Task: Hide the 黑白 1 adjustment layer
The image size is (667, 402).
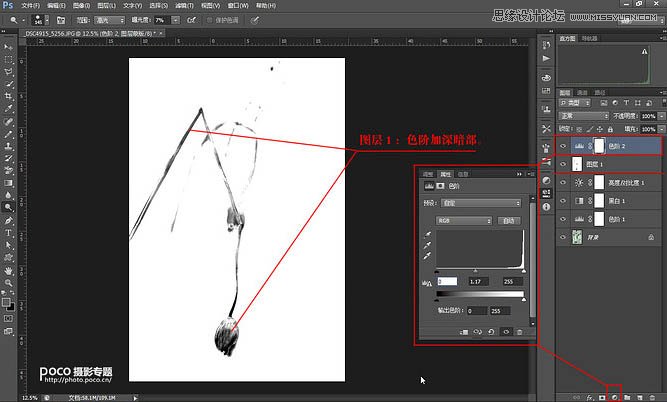Action: point(564,203)
